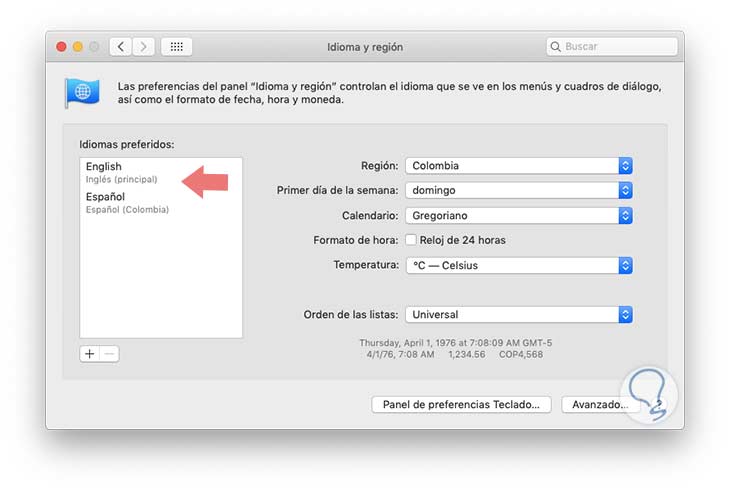The image size is (730, 490).
Task: Click the Idioma y región window title
Action: pyautogui.click(x=365, y=47)
